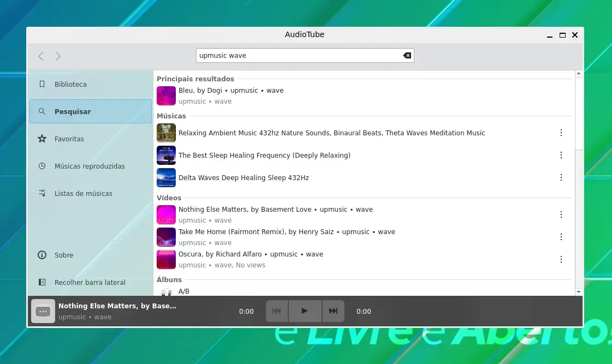612x364 pixels.
Task: Click the search field containing upmusic wave
Action: (305, 56)
